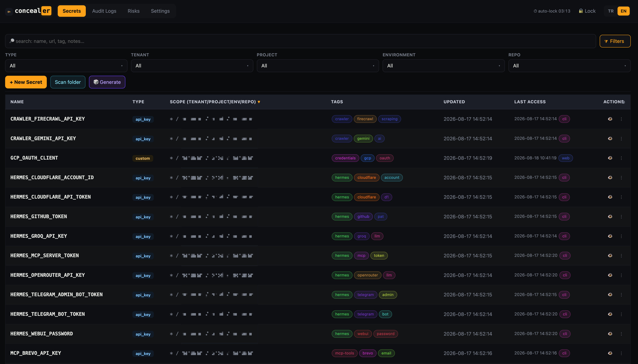Select the HERMES_WEBUI_PASSWORD name

coord(41,334)
